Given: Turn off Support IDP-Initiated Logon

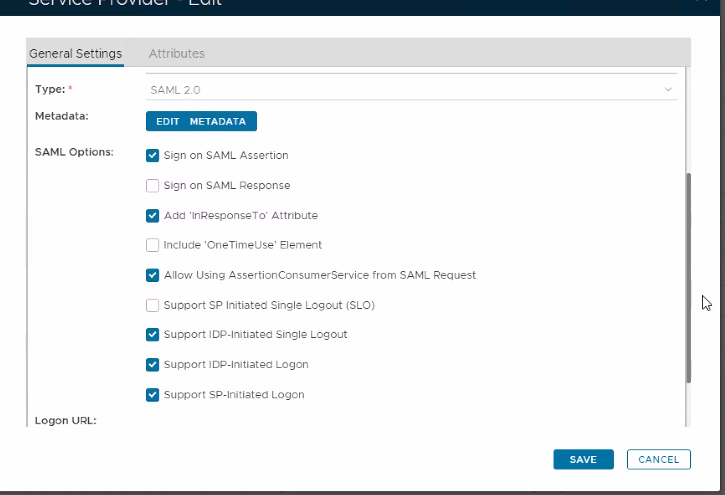Looking at the screenshot, I should point(153,364).
